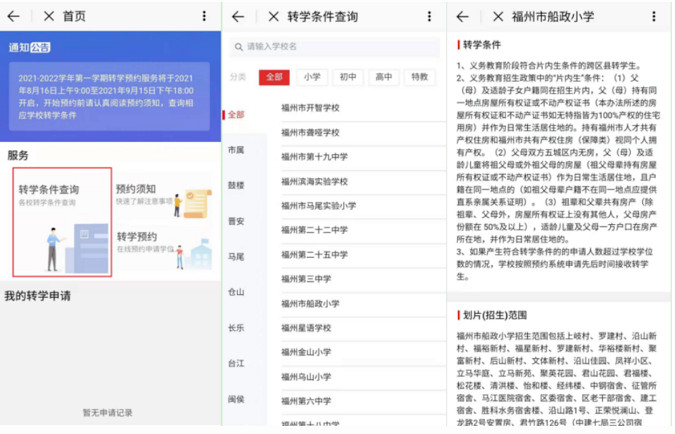The height and width of the screenshot is (434, 675).
Task: Tap the 我的转学申请 heading
Action: (37, 296)
